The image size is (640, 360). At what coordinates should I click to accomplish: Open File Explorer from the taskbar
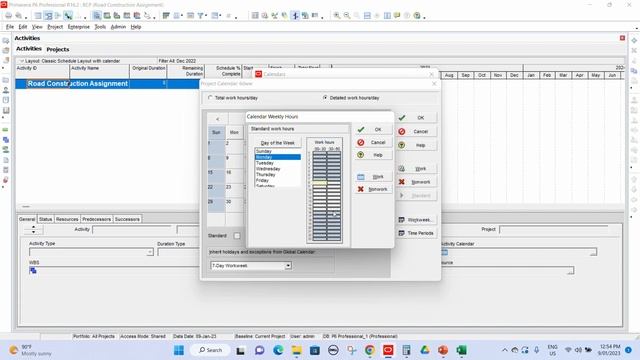[x=296, y=350]
